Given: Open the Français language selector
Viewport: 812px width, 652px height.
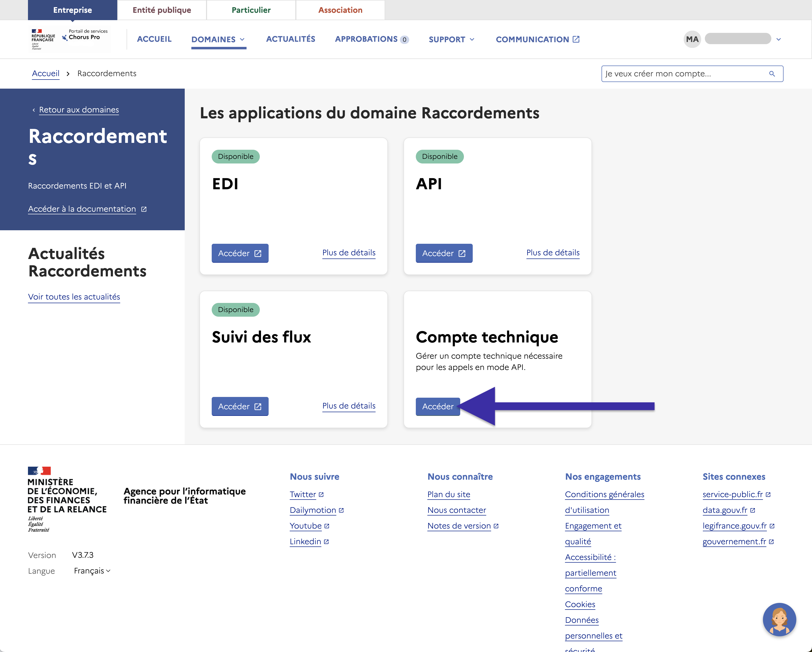Looking at the screenshot, I should 92,570.
